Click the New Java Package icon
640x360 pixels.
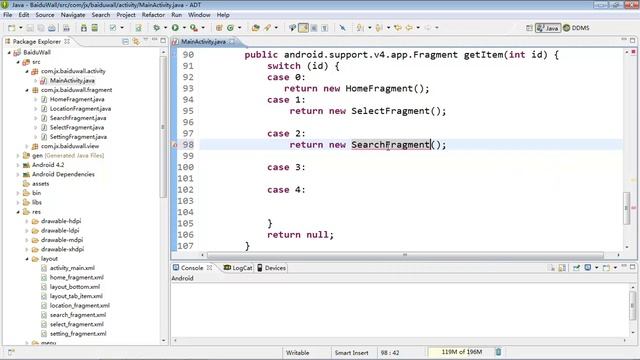tap(219, 28)
